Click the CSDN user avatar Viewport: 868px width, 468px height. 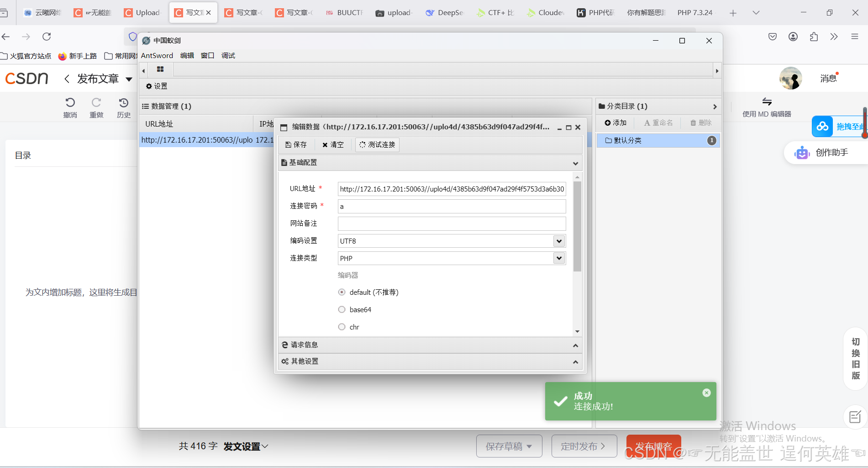point(791,78)
